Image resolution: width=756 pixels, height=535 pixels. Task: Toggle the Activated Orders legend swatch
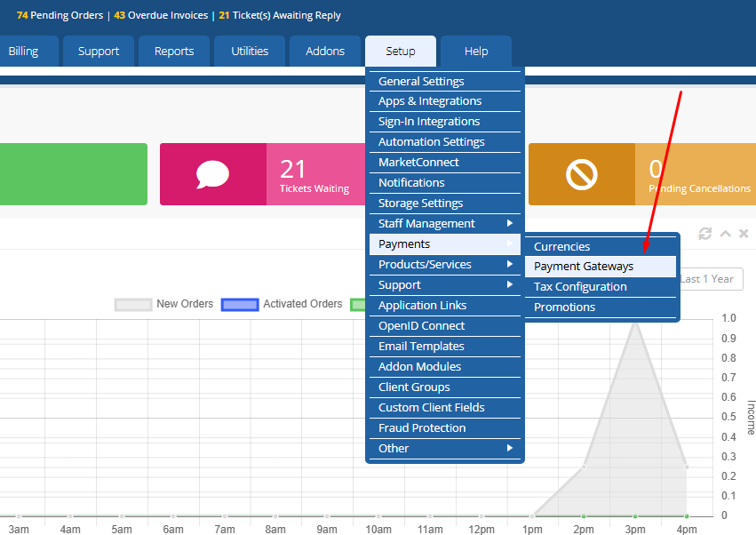pos(240,305)
